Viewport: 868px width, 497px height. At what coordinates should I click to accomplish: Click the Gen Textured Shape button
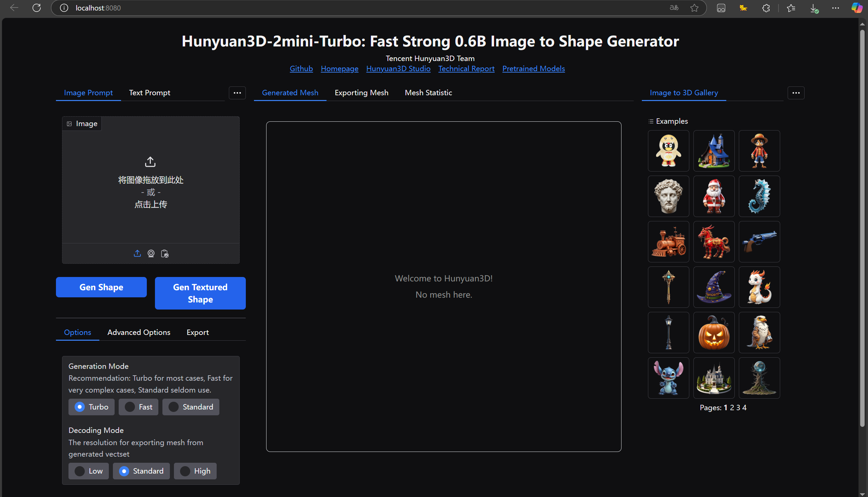200,293
